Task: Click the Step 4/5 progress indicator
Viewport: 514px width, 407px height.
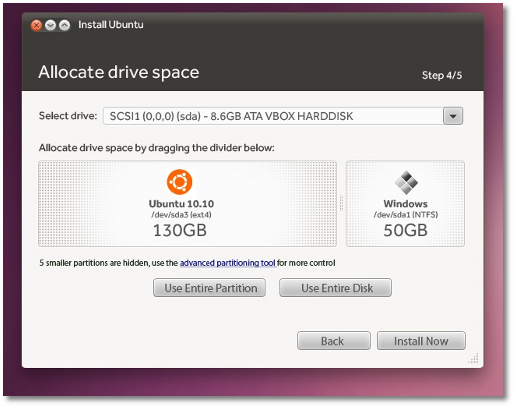Action: (442, 75)
